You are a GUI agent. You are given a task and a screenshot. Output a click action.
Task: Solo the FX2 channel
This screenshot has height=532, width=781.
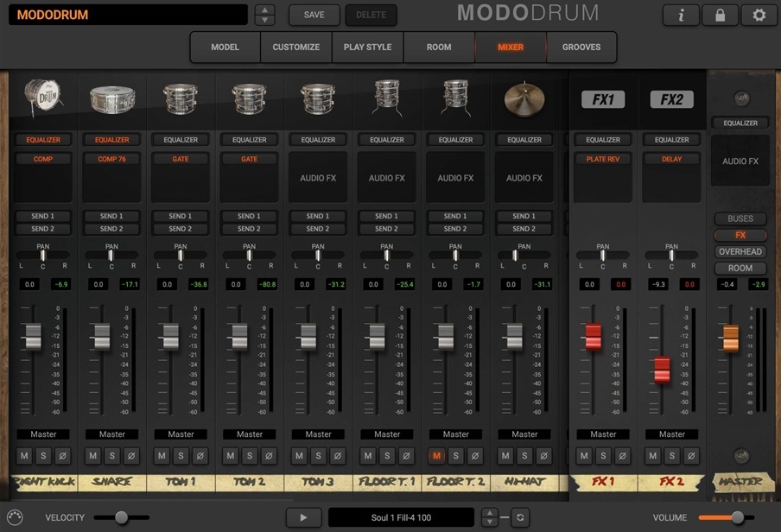672,455
